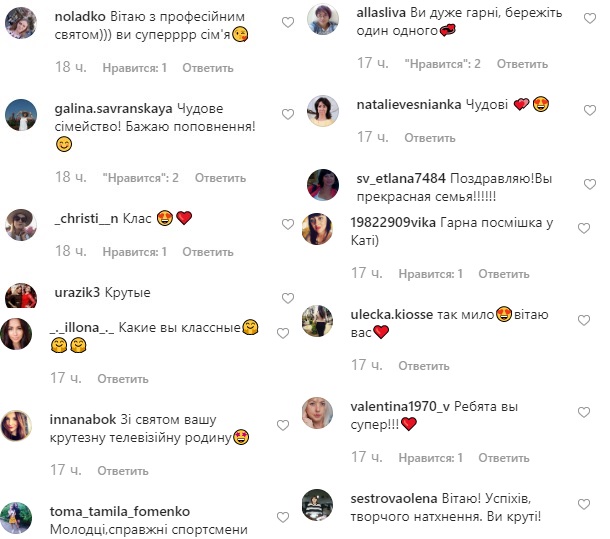Screen dimensions: 610x539
Task: Toggle like on sestrovaolena's comment
Action: pyautogui.click(x=584, y=505)
